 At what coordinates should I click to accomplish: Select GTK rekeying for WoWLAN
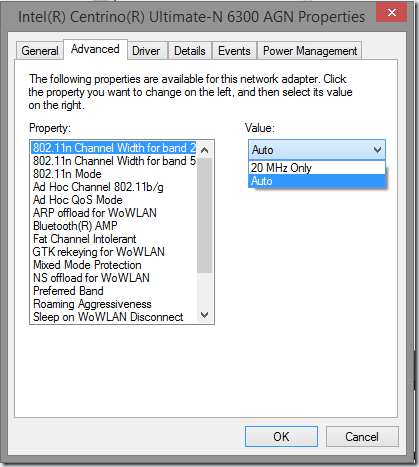tap(114, 252)
